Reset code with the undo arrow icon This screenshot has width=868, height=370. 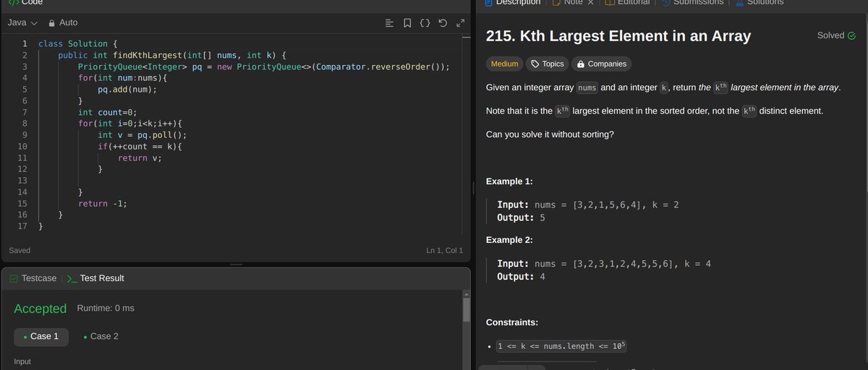(443, 23)
